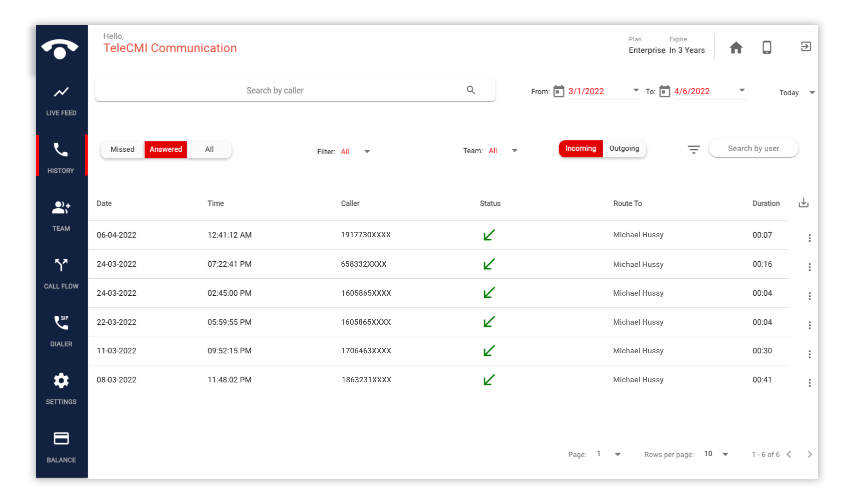Download the call history report
This screenshot has width=854, height=504.
click(803, 203)
